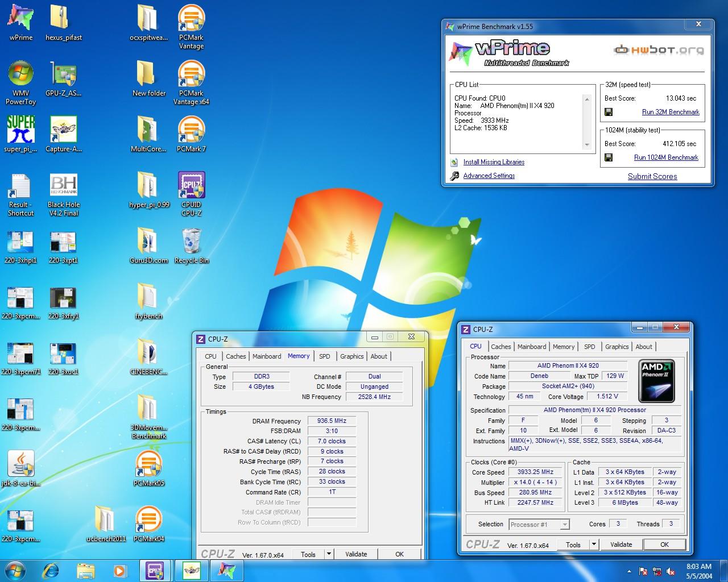This screenshot has width=728, height=582.
Task: Open the Black Hole V4.2 Final icon
Action: click(x=64, y=194)
